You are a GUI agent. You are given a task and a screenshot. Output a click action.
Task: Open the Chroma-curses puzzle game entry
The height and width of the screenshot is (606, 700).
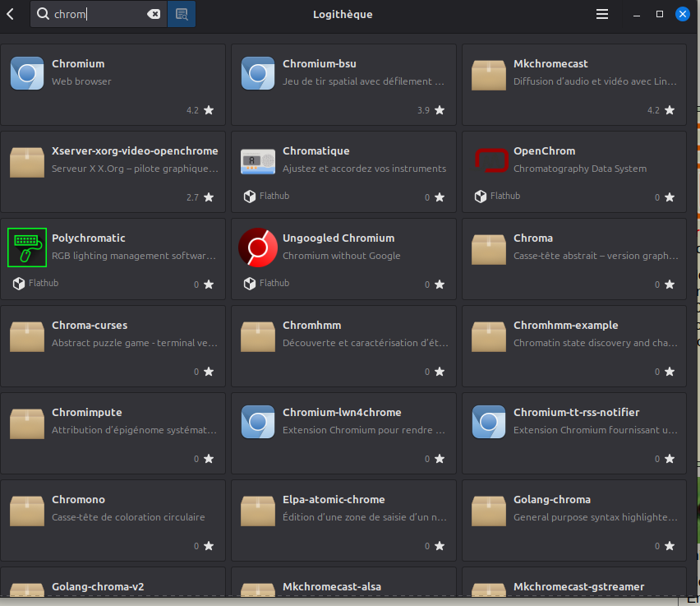point(113,344)
